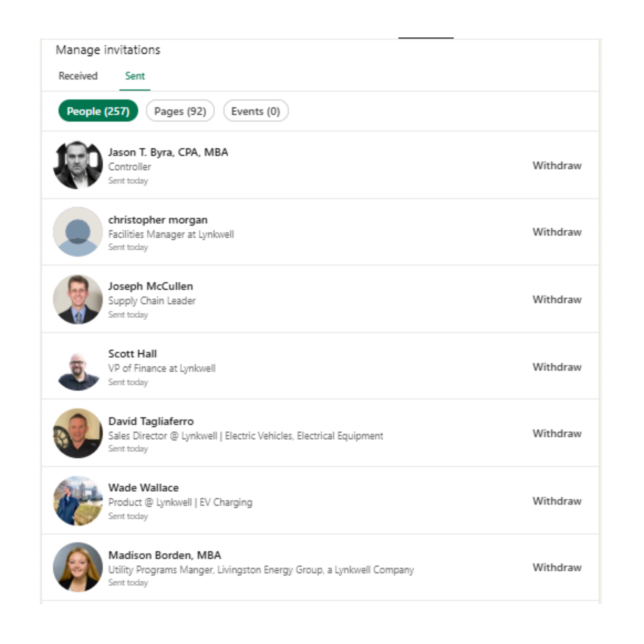Open Jason T. Byra's profile photo
Image resolution: width=644 pixels, height=644 pixels.
(x=78, y=165)
